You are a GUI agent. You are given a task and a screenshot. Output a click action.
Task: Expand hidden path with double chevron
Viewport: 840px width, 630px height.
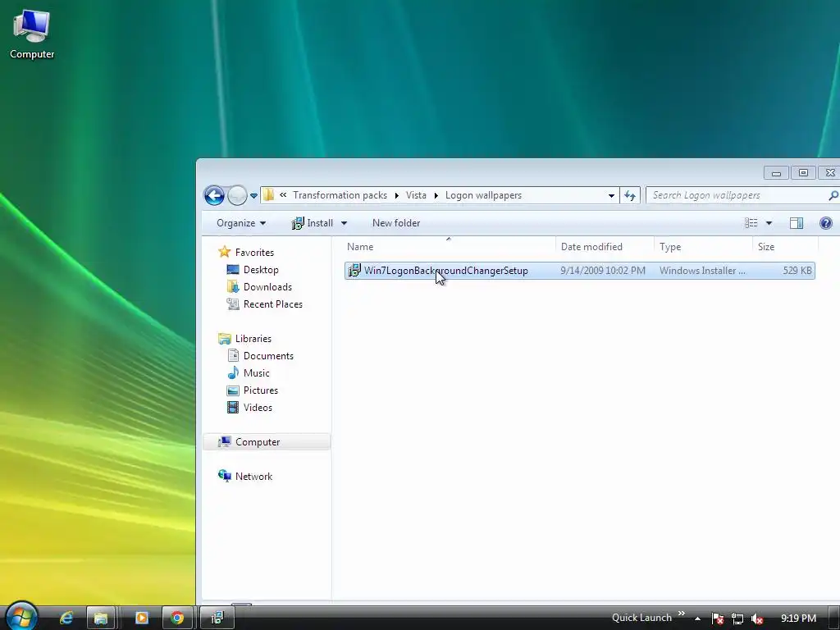pos(283,195)
